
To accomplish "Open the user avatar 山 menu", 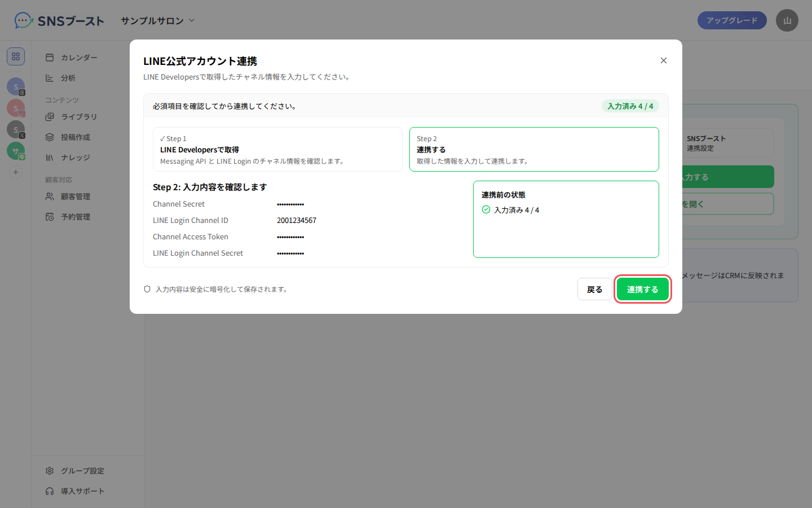I will coord(787,20).
